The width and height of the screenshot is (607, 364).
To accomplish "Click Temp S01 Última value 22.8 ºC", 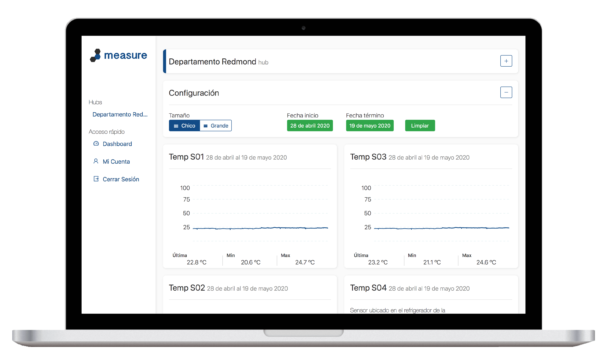I will point(197,262).
